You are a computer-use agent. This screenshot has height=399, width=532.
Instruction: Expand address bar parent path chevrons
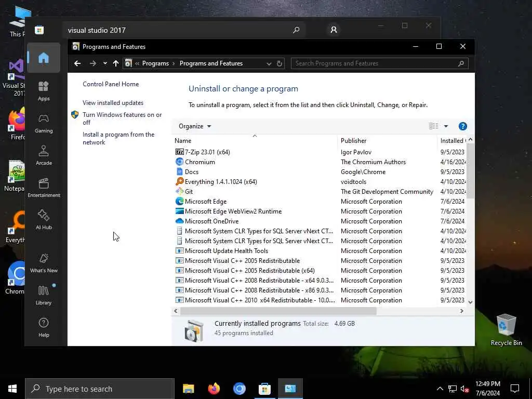coord(137,63)
